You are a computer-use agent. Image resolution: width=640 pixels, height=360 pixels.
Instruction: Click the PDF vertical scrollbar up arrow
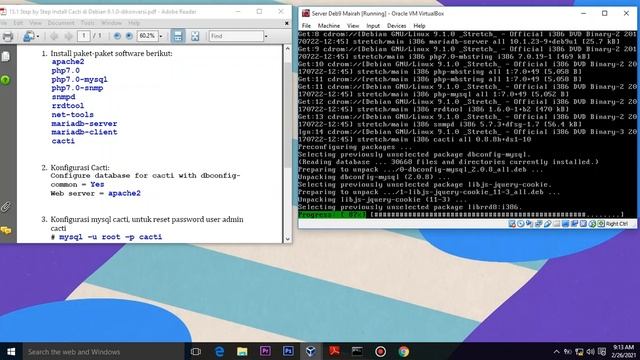click(287, 49)
